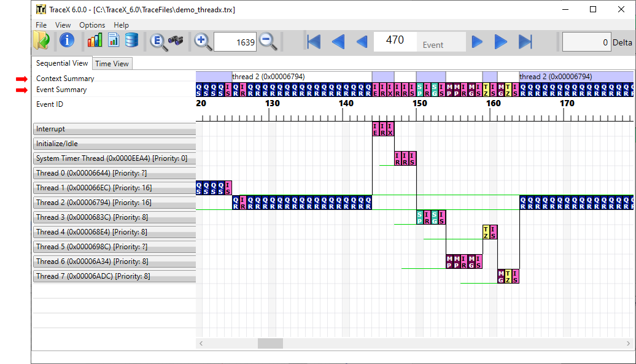Image resolution: width=636 pixels, height=364 pixels.
Task: Jump to the last event navigation arrow
Action: tap(524, 41)
